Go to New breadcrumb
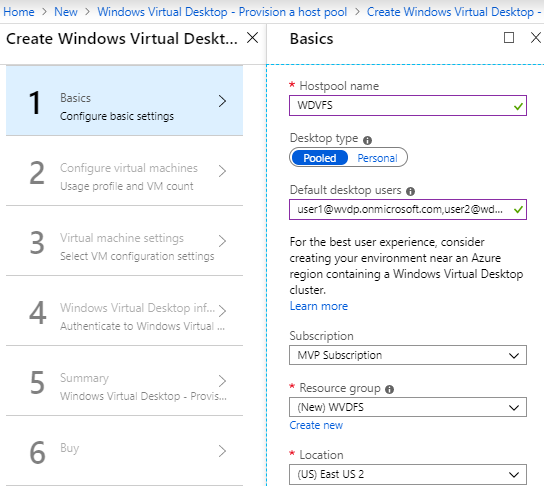The width and height of the screenshot is (544, 486). pyautogui.click(x=66, y=12)
